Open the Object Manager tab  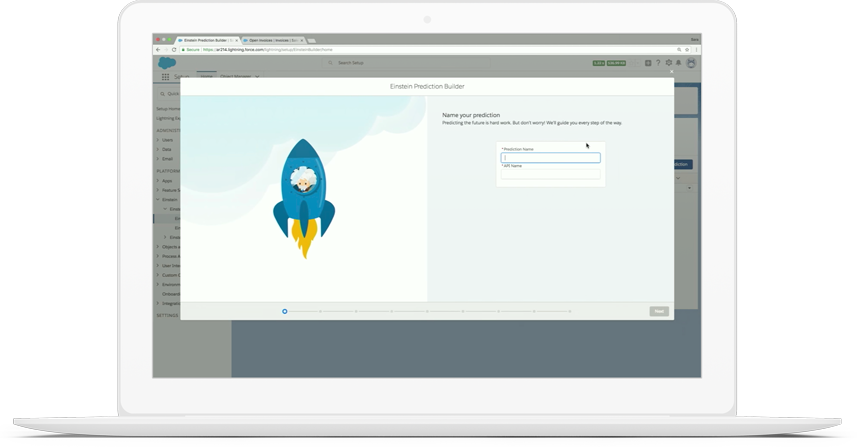[236, 76]
